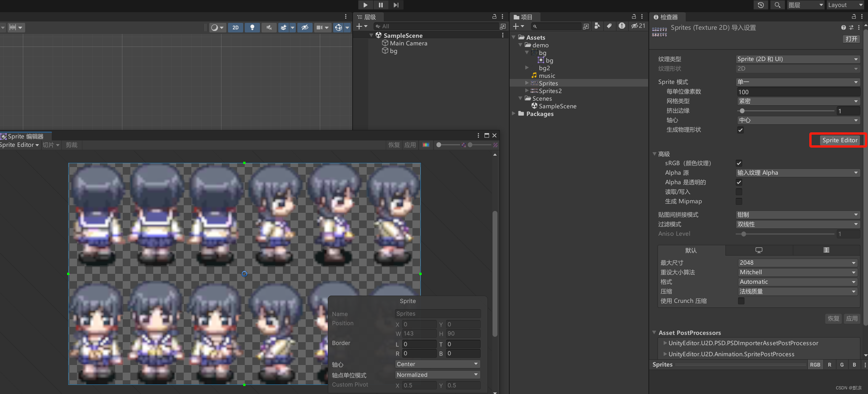The width and height of the screenshot is (868, 394).
Task: Toggle scene lighting bulb icon
Action: pos(252,27)
